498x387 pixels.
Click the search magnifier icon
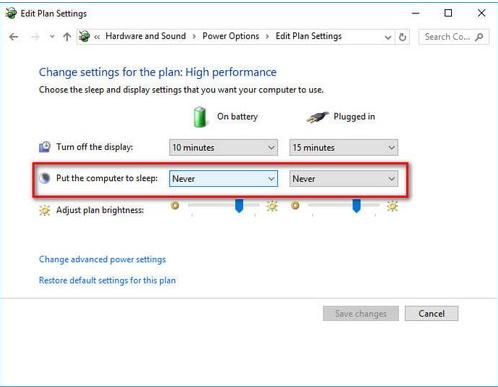[479, 37]
